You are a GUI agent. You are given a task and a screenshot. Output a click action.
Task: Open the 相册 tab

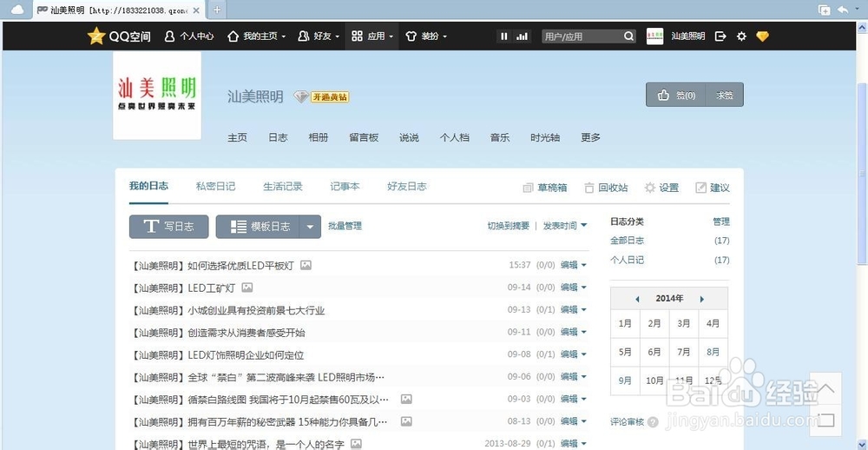[319, 137]
